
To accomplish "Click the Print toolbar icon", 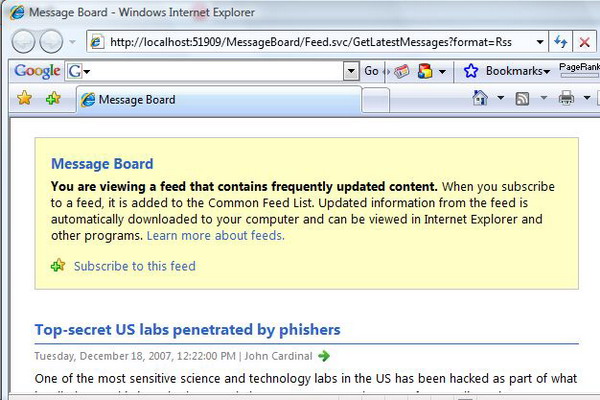I will tap(566, 98).
